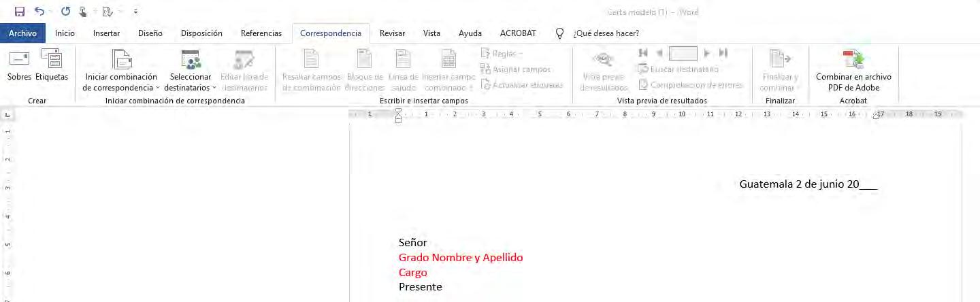
Task: Insert Línea de saludo
Action: coord(404,71)
